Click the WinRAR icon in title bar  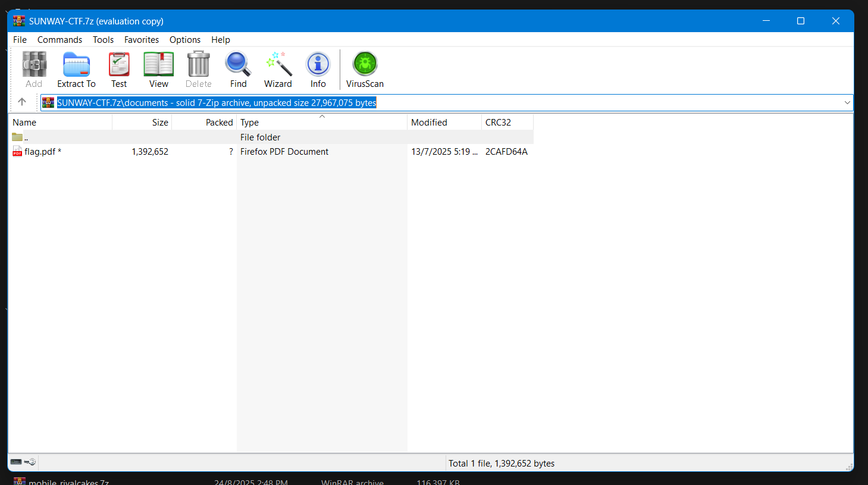pyautogui.click(x=19, y=21)
